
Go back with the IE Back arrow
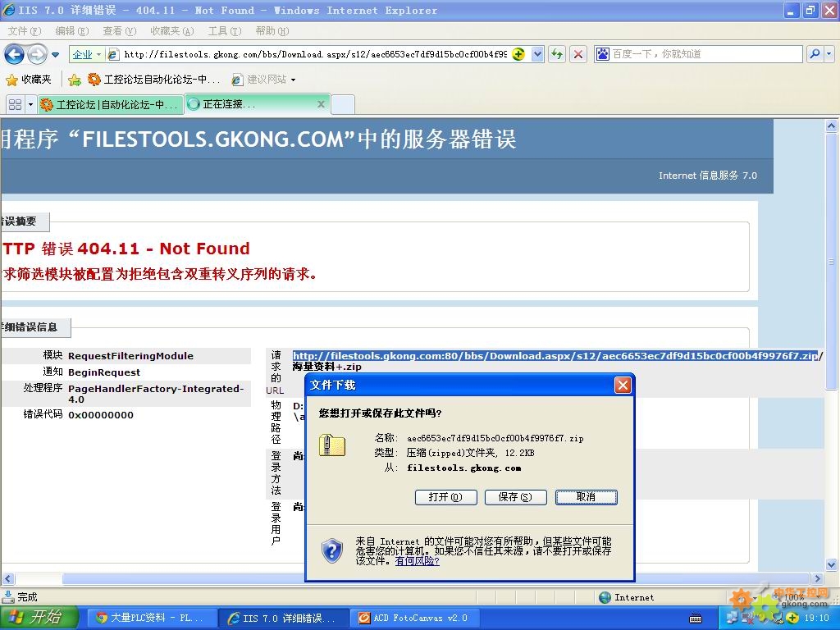pos(14,54)
